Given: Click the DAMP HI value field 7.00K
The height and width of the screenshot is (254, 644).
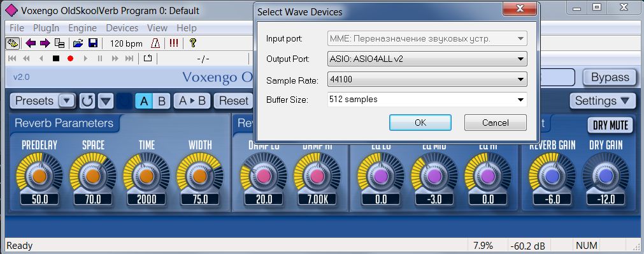Looking at the screenshot, I should (317, 200).
